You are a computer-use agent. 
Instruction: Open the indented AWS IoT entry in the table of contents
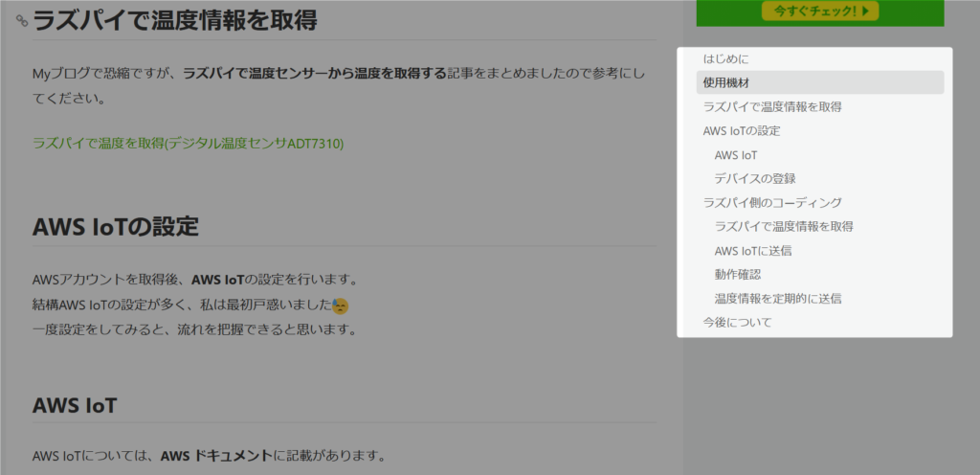pyautogui.click(x=736, y=155)
